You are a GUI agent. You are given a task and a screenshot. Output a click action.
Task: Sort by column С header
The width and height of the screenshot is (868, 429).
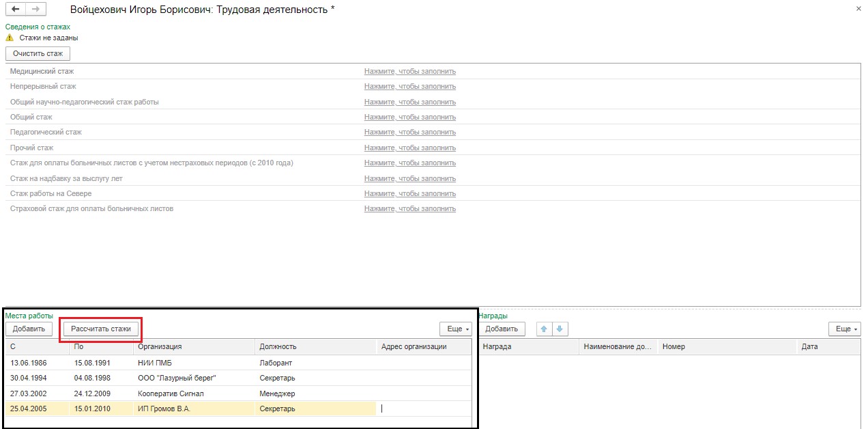tap(38, 346)
